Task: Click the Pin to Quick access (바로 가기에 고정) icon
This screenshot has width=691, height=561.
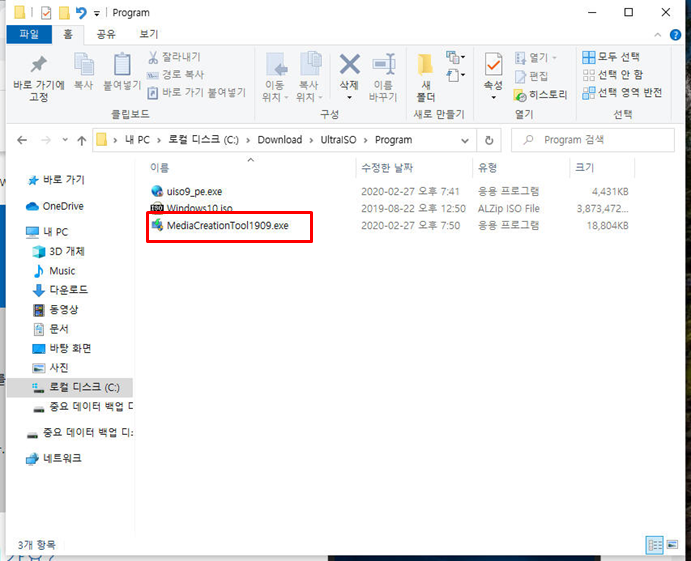Action: 39,65
